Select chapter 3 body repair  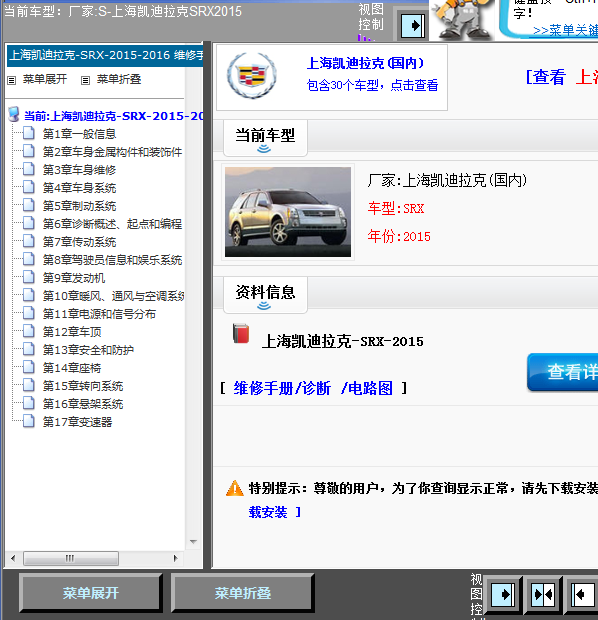(79, 170)
